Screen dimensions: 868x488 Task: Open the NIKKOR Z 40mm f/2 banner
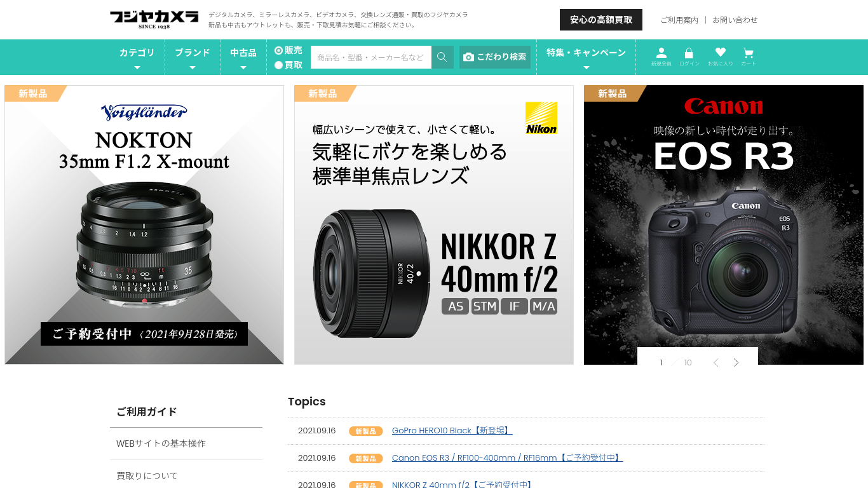pyautogui.click(x=434, y=225)
